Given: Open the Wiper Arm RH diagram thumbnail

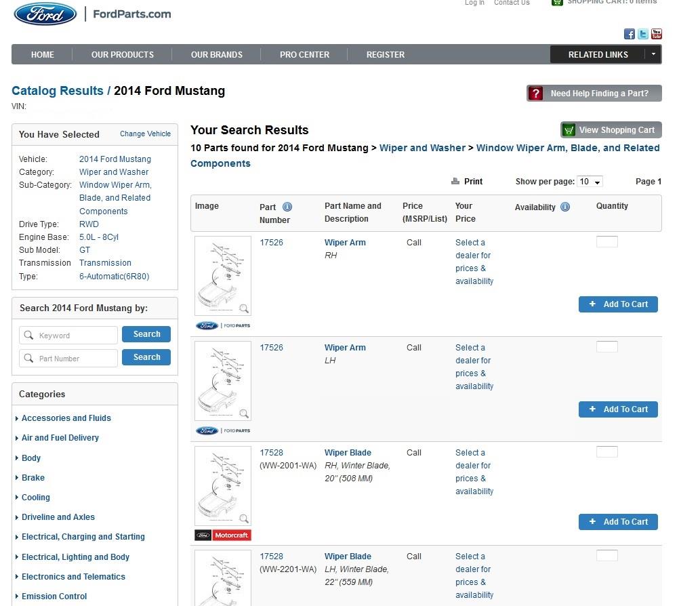Looking at the screenshot, I should [x=223, y=275].
